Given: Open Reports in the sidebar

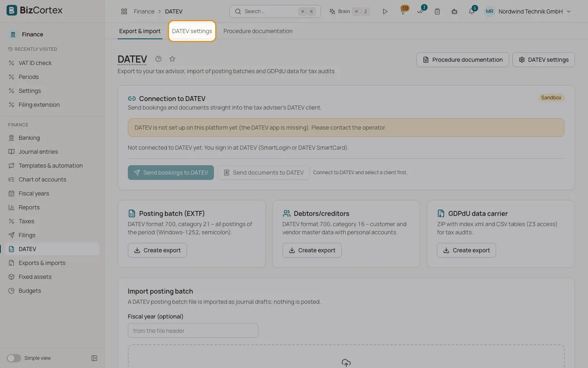Looking at the screenshot, I should pos(52,207).
